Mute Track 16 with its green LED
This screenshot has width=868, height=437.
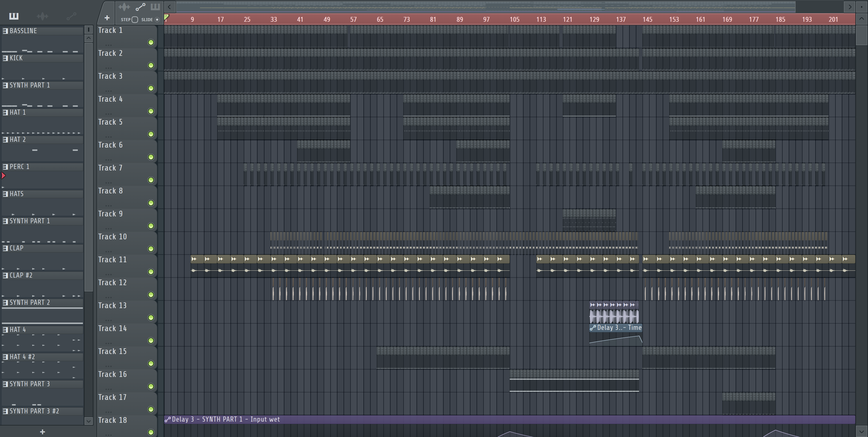pos(151,386)
